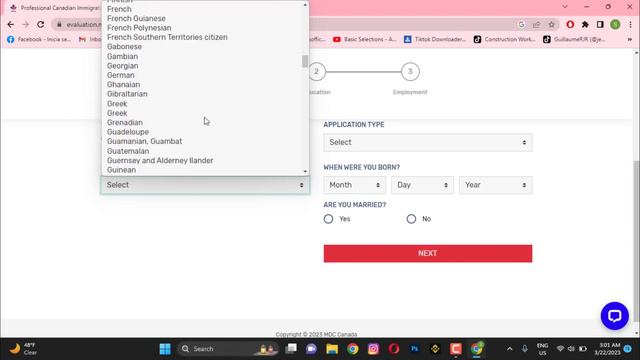Choose Guatemalan from the nationality list
This screenshot has height=360, width=640.
pyautogui.click(x=128, y=151)
